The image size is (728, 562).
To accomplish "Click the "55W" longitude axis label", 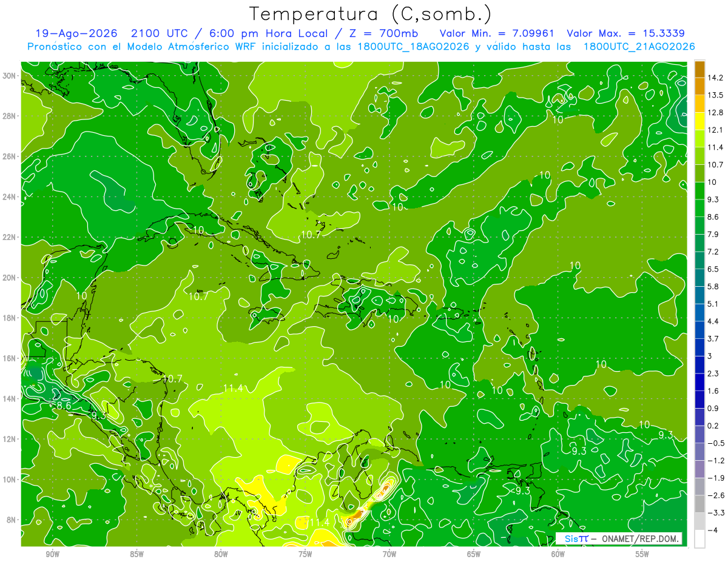I will (x=642, y=554).
